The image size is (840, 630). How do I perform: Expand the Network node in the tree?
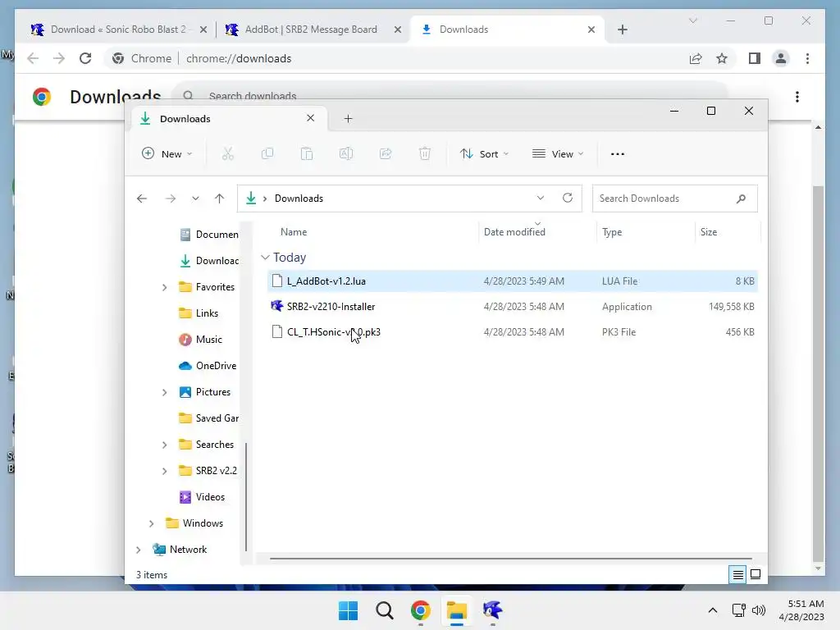coord(138,550)
